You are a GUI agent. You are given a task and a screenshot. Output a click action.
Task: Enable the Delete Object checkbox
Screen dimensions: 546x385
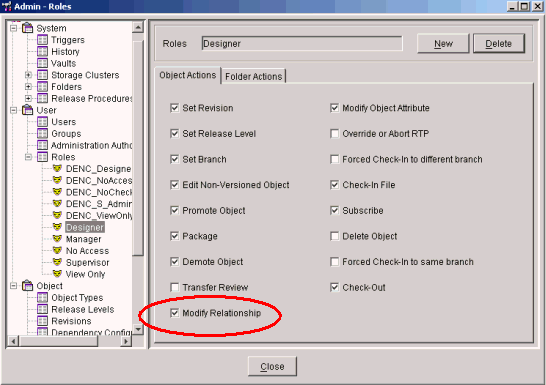tap(334, 236)
